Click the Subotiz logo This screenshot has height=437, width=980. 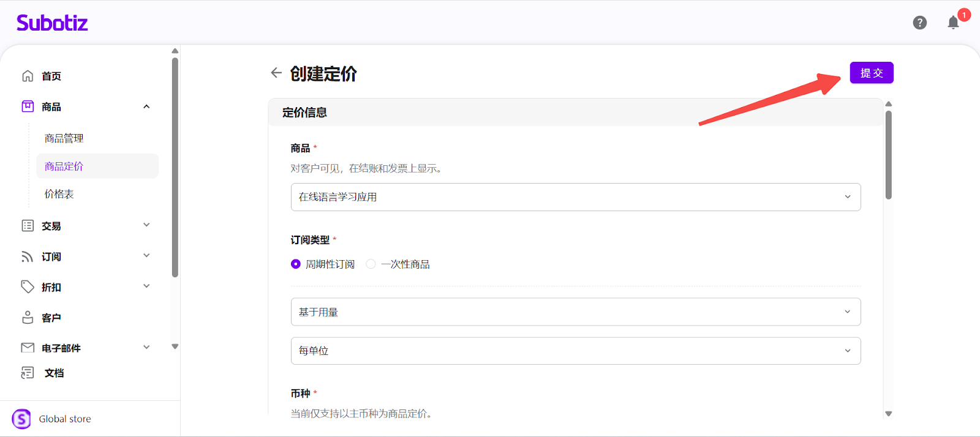tap(52, 23)
